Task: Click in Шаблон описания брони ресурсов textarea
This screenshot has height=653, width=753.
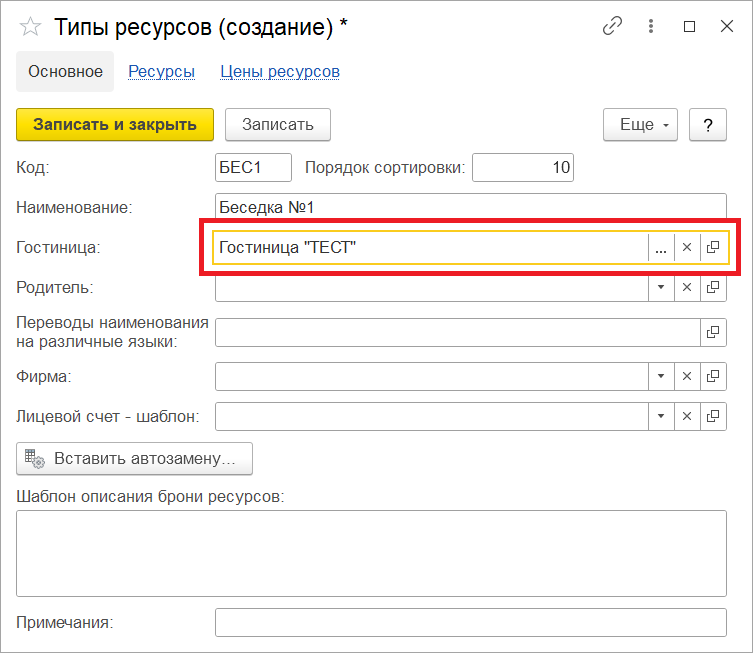Action: (x=371, y=554)
